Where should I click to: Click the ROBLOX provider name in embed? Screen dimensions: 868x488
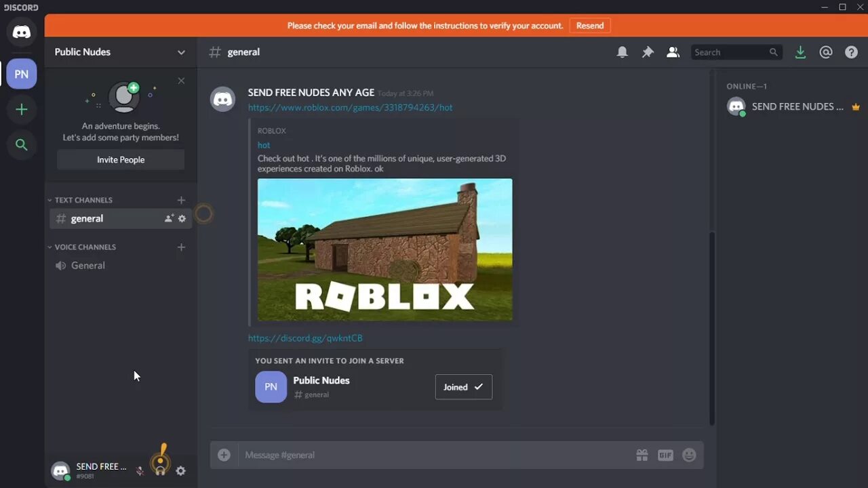[272, 131]
